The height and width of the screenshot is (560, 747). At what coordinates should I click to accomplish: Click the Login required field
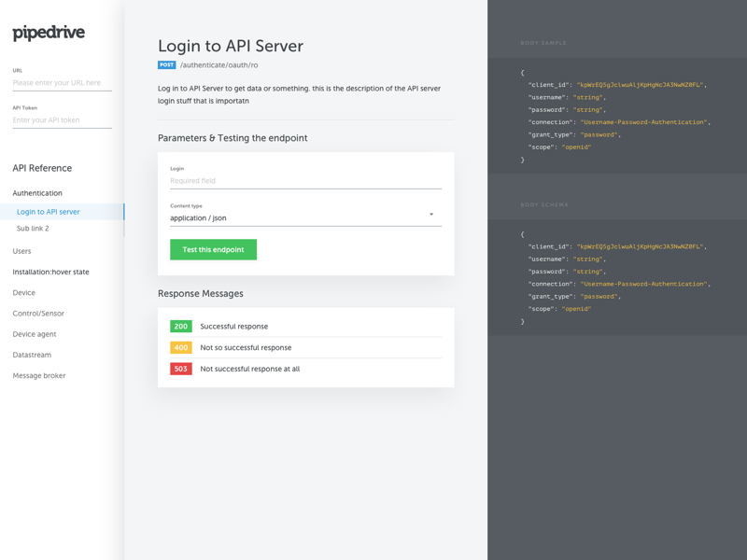(306, 181)
